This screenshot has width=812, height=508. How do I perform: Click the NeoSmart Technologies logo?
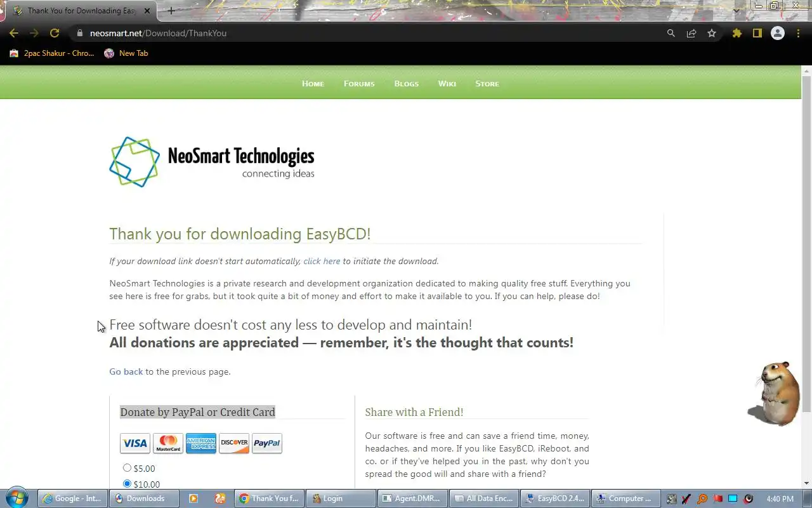[212, 162]
